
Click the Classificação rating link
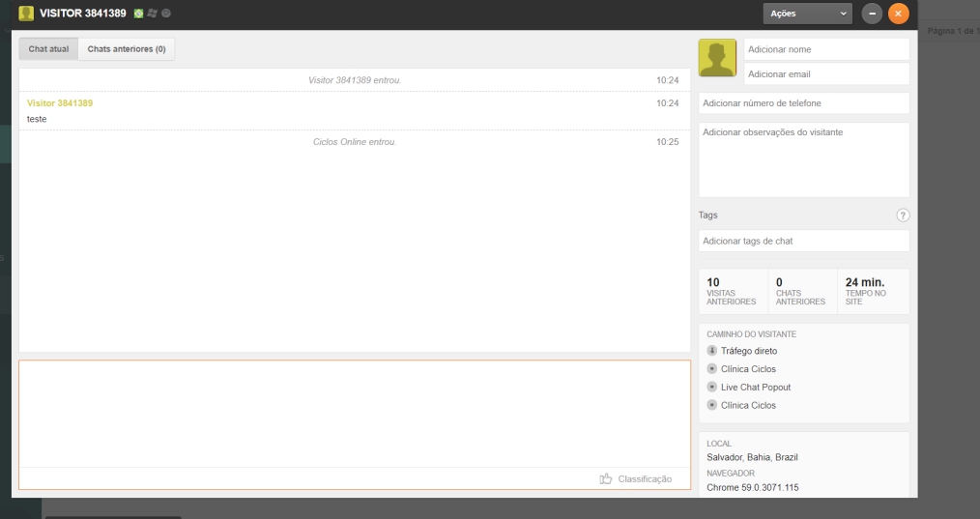[x=645, y=479]
